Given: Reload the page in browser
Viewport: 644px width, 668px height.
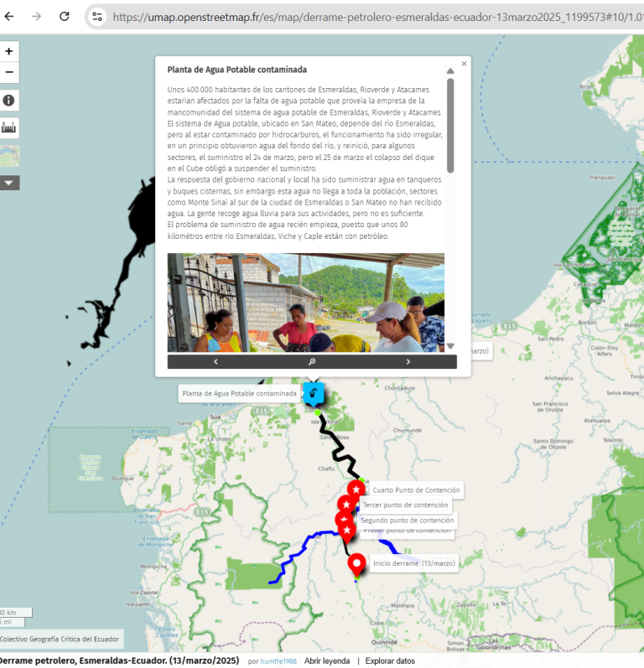Looking at the screenshot, I should tap(65, 16).
